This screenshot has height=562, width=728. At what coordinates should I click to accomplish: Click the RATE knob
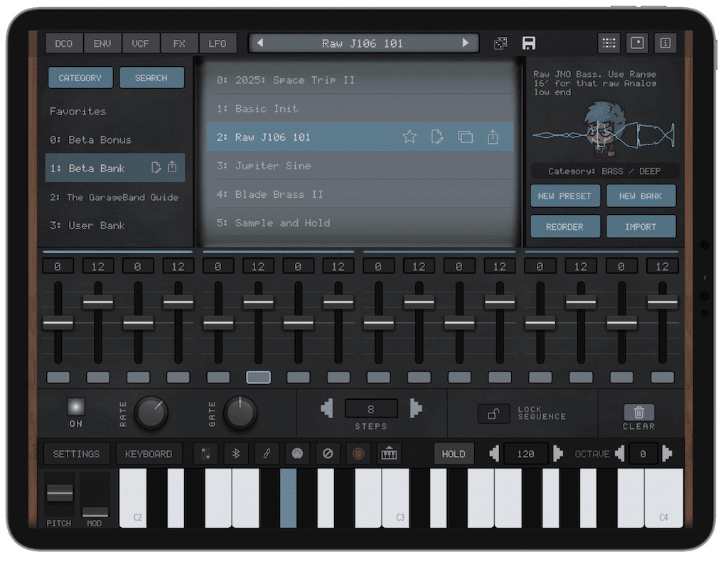[x=151, y=413]
